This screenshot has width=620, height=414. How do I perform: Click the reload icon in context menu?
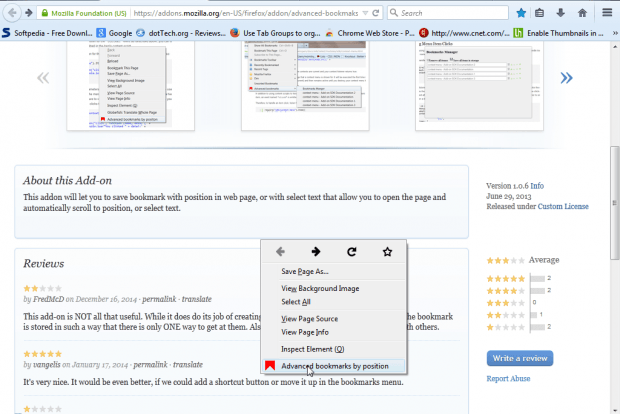click(352, 251)
